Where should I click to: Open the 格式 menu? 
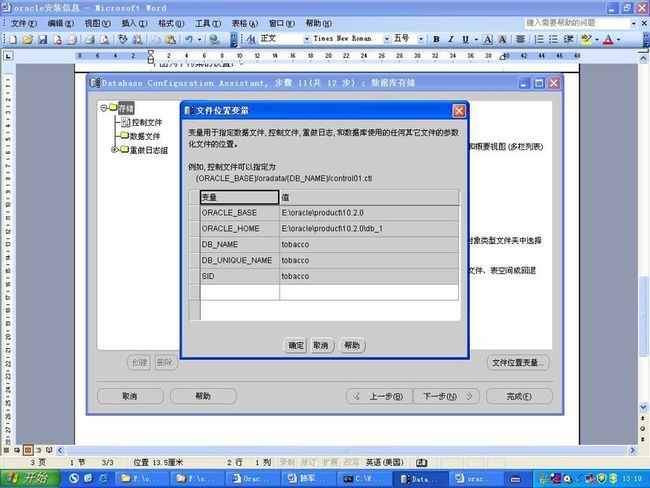(x=171, y=23)
